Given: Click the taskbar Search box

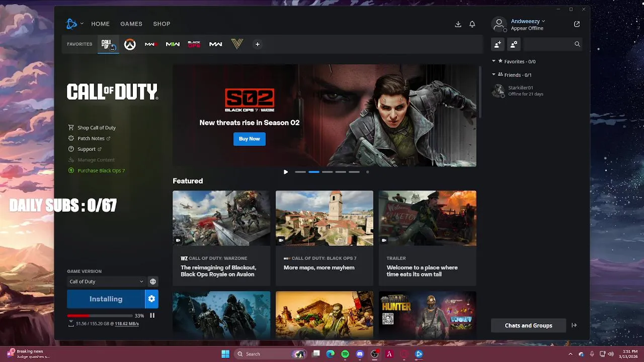Looking at the screenshot, I should pyautogui.click(x=271, y=354).
